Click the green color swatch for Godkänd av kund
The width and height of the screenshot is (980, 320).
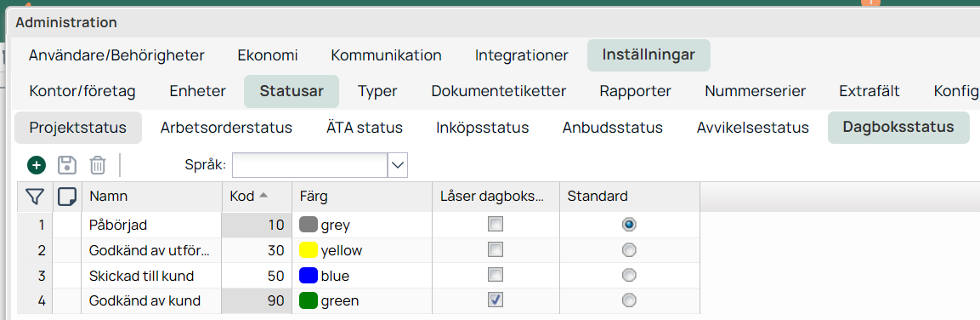pos(309,301)
